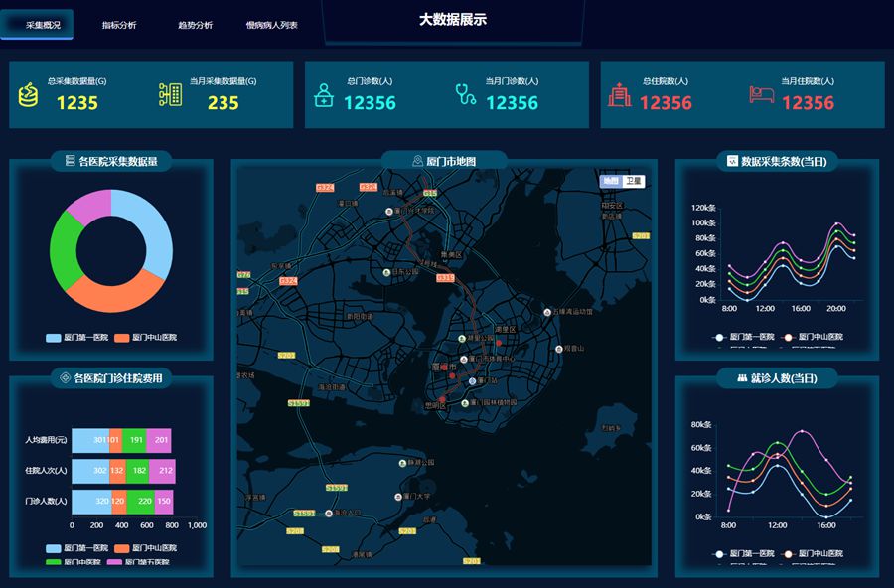
Task: Click the 当月采集数据量 server icon
Action: pyautogui.click(x=170, y=95)
